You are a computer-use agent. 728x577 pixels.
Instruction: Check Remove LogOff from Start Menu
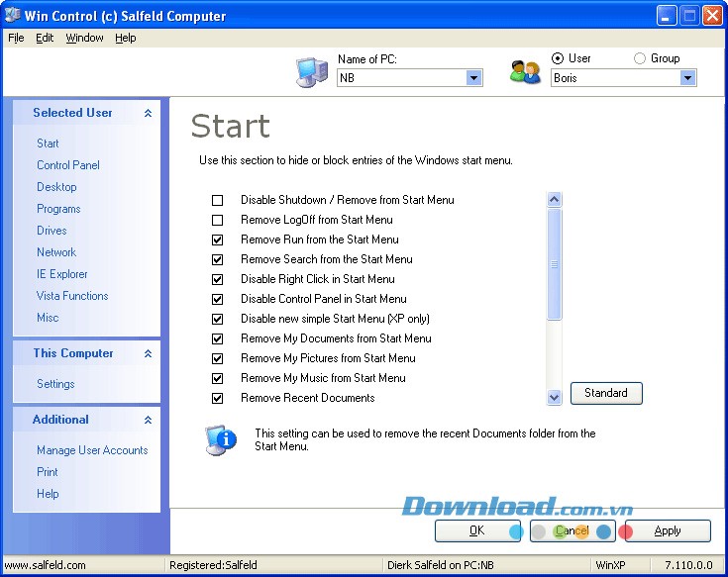click(x=218, y=220)
